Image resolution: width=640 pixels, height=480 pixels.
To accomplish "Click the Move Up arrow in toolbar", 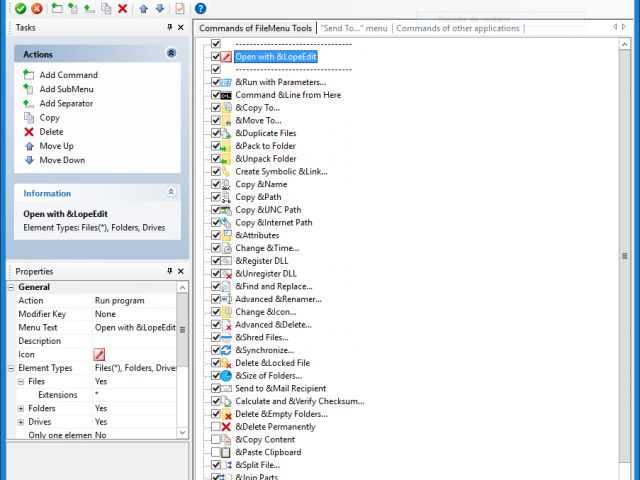I will coord(143,8).
